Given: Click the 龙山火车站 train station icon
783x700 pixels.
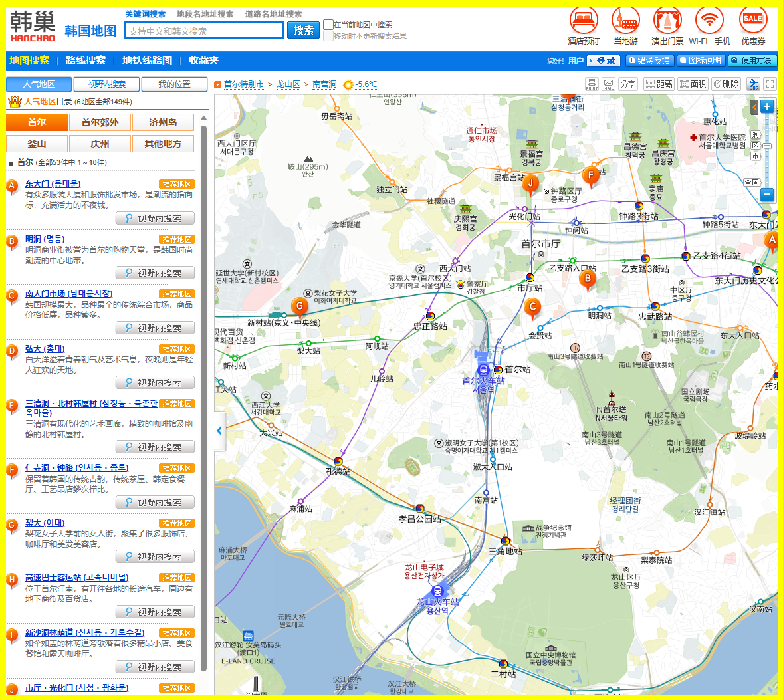Looking at the screenshot, I should pyautogui.click(x=437, y=591).
